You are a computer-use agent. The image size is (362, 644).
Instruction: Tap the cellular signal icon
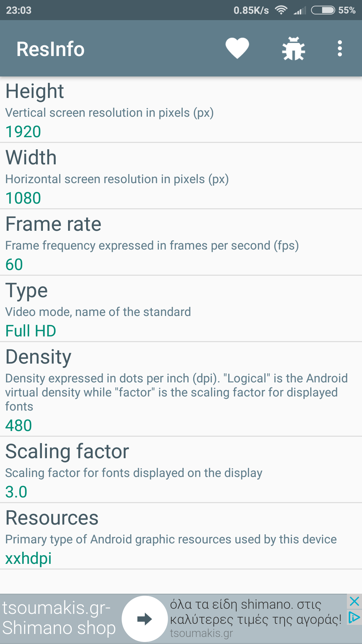point(299,11)
